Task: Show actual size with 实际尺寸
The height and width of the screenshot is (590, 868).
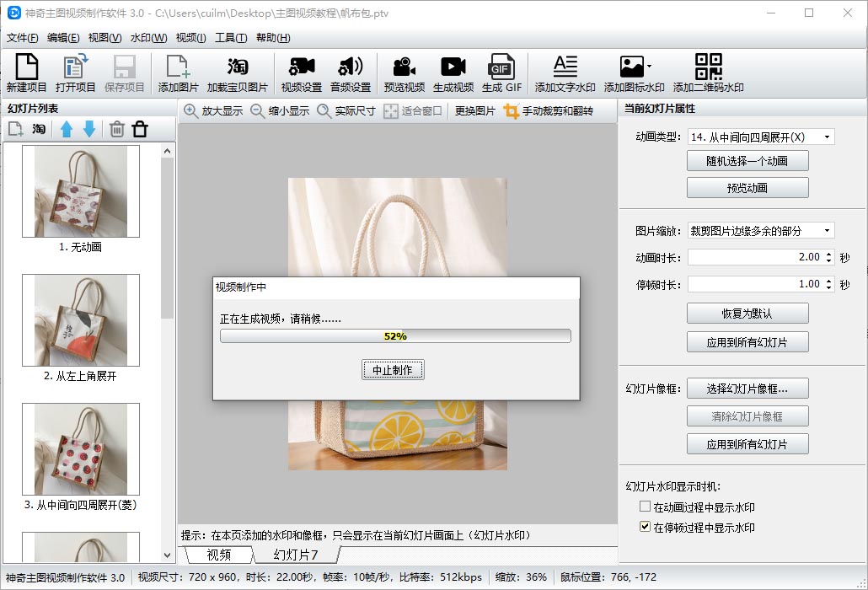Action: click(x=346, y=111)
